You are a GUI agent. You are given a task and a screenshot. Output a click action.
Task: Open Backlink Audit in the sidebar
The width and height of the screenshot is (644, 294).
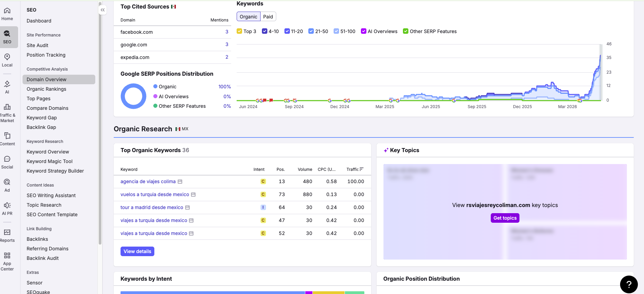pos(43,258)
